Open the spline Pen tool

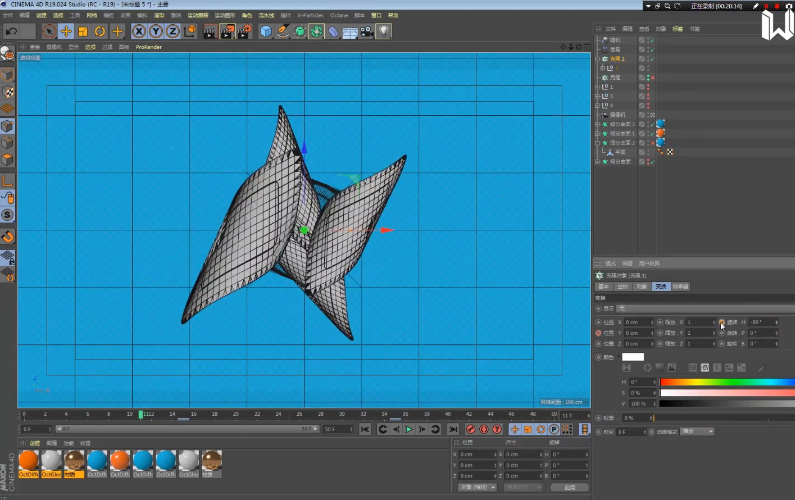(x=283, y=31)
